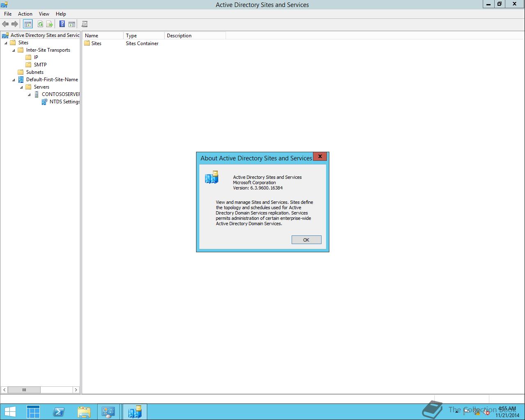525x420 pixels.
Task: Open the Action menu
Action: point(25,14)
